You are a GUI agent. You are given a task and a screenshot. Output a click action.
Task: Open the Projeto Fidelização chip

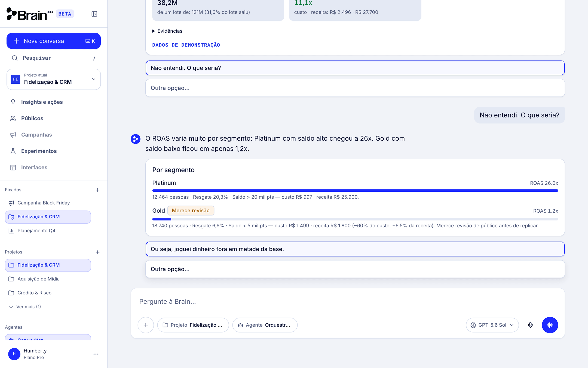tap(193, 325)
